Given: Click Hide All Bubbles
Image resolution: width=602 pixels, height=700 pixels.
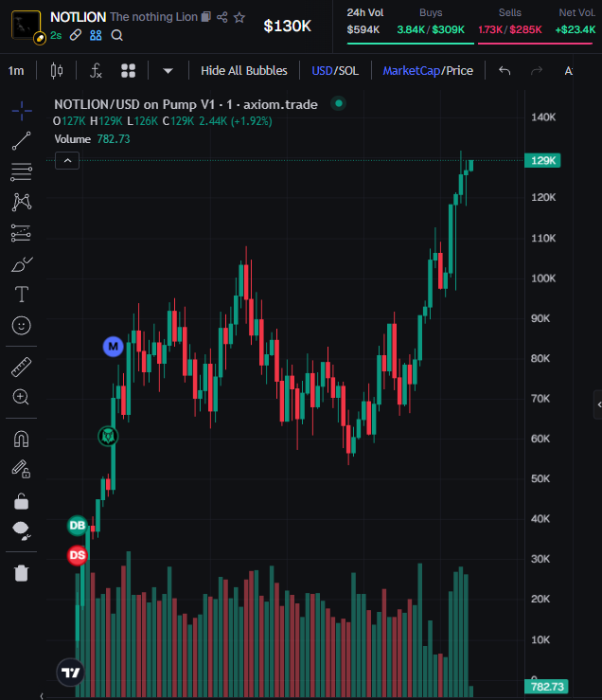Looking at the screenshot, I should tap(244, 70).
